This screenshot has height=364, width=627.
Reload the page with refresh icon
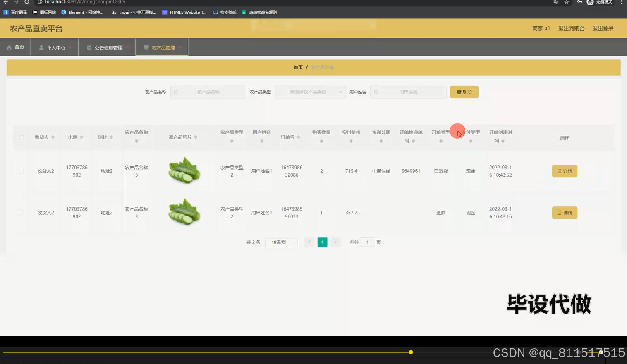(27, 2)
